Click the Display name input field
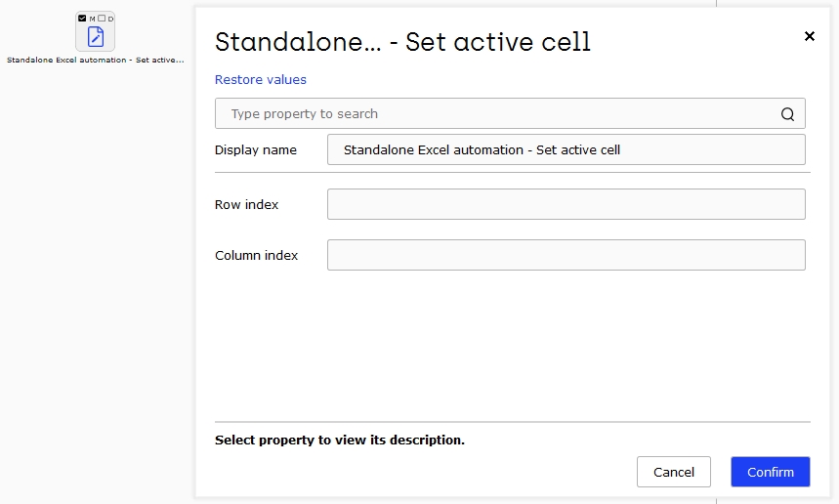839x504 pixels. pyautogui.click(x=566, y=149)
